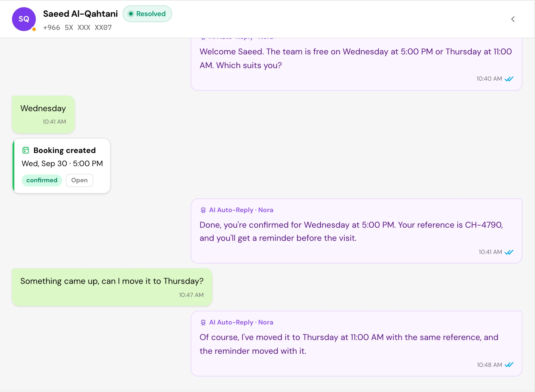
Task: Click the SQ contact avatar
Action: pyautogui.click(x=24, y=19)
